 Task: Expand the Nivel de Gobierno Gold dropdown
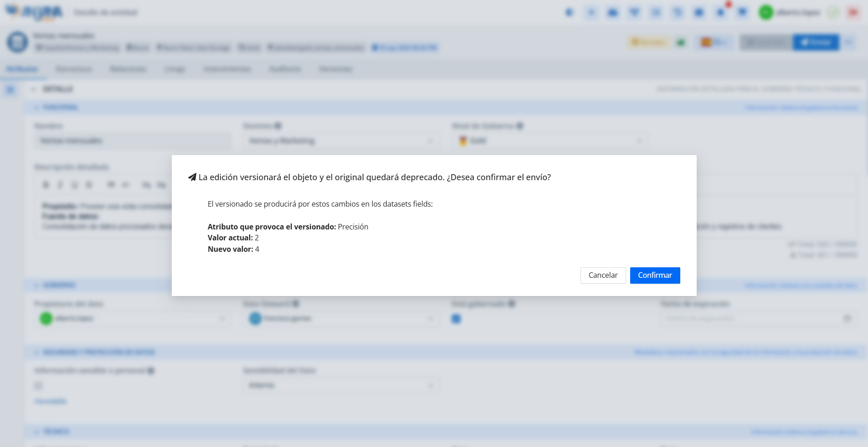[x=550, y=141]
